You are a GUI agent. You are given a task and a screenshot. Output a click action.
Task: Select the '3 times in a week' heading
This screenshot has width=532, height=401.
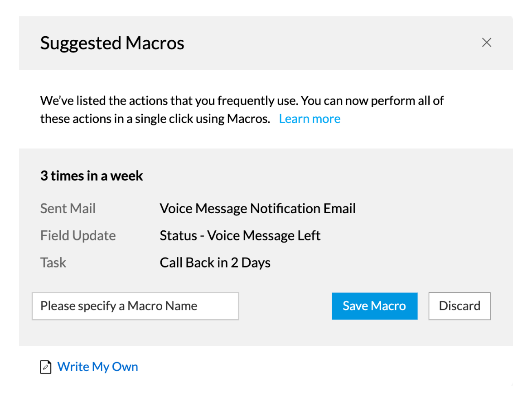coord(92,176)
